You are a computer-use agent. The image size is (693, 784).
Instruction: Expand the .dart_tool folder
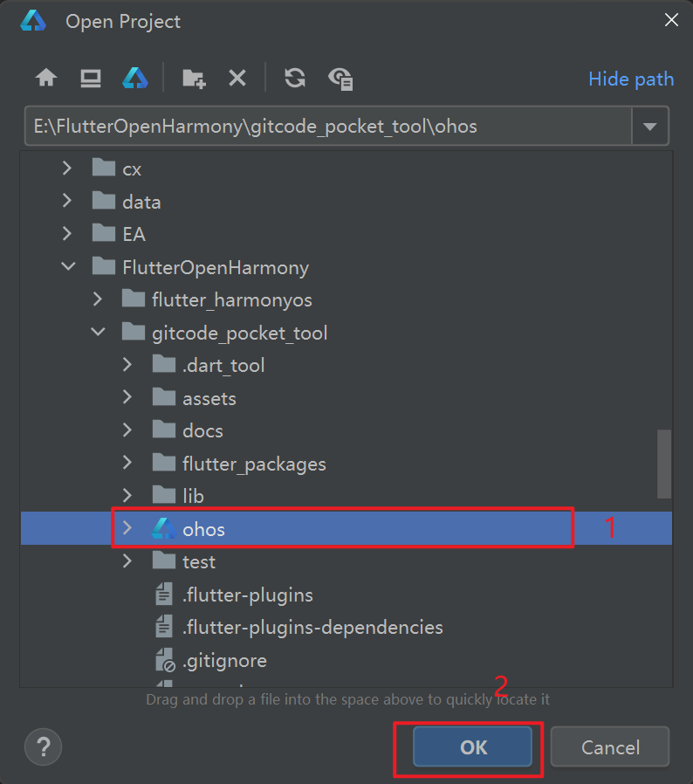point(127,364)
